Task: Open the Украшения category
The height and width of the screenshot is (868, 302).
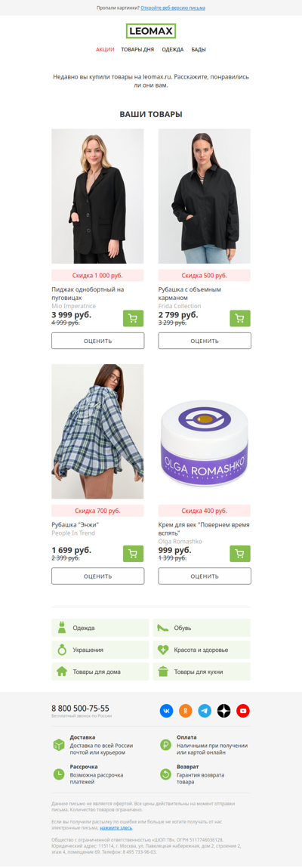Action: click(x=100, y=650)
